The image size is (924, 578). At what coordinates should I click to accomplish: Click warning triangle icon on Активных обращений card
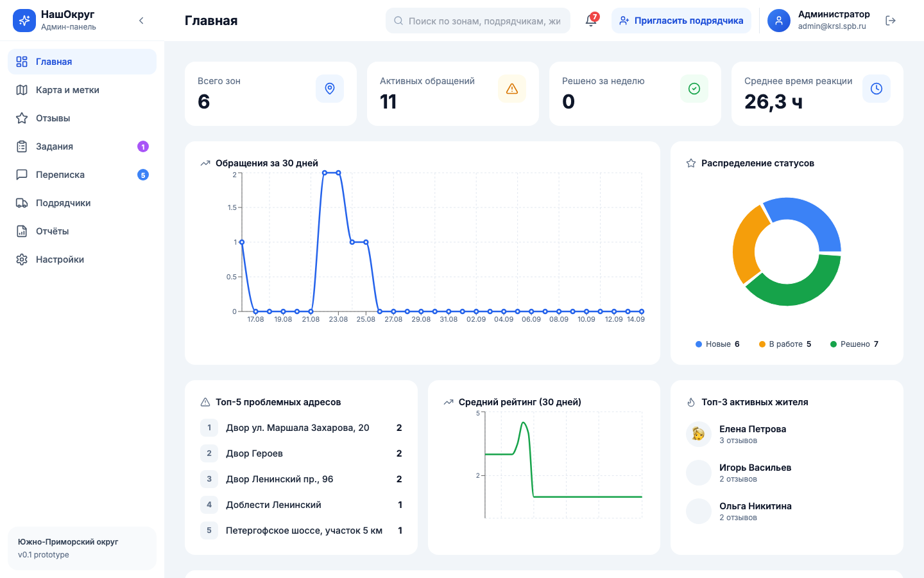pos(512,89)
